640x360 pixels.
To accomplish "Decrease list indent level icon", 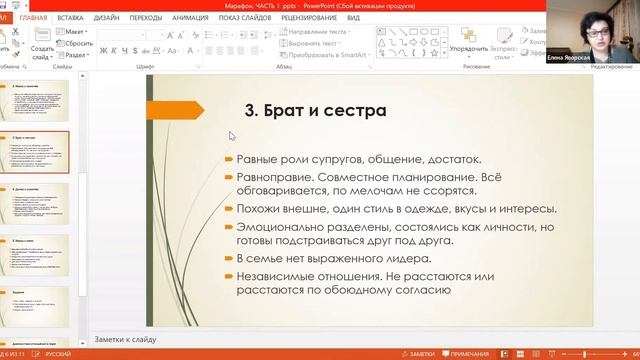I will click(x=243, y=36).
